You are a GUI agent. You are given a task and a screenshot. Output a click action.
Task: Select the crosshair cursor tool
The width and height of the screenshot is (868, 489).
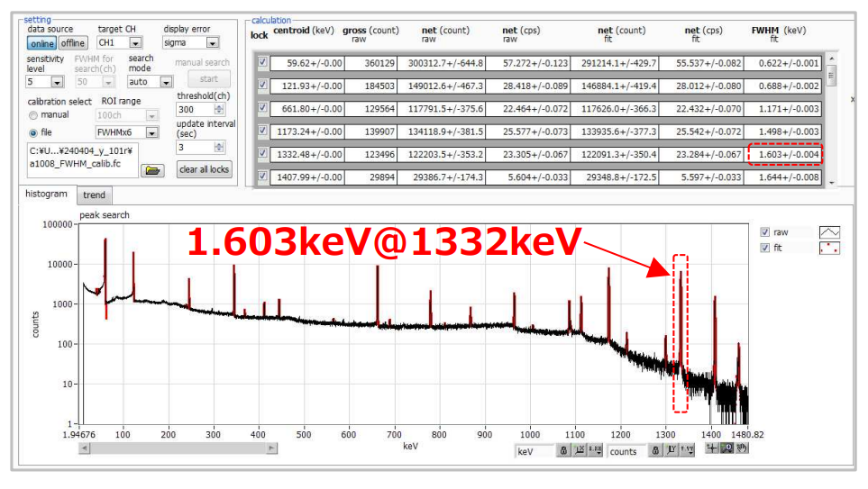(711, 449)
